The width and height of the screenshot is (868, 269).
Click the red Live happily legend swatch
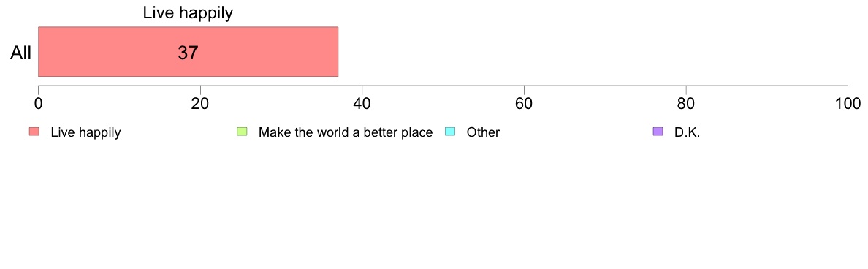click(x=34, y=132)
